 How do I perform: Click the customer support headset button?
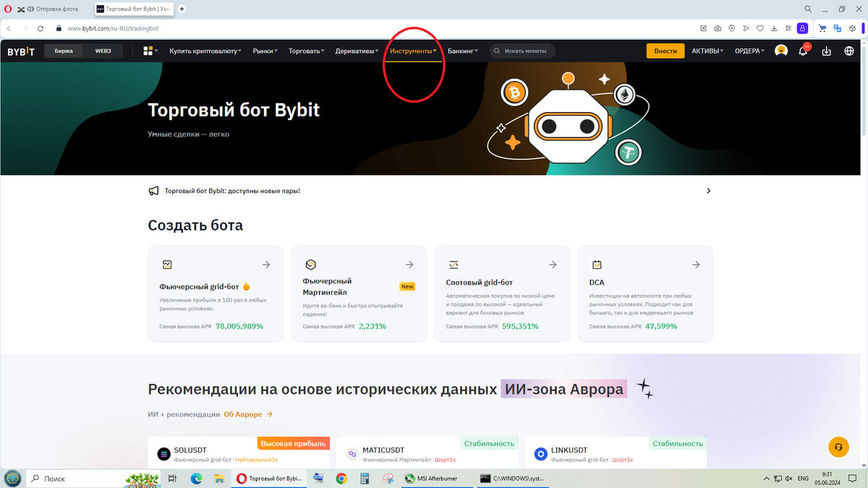click(x=838, y=447)
